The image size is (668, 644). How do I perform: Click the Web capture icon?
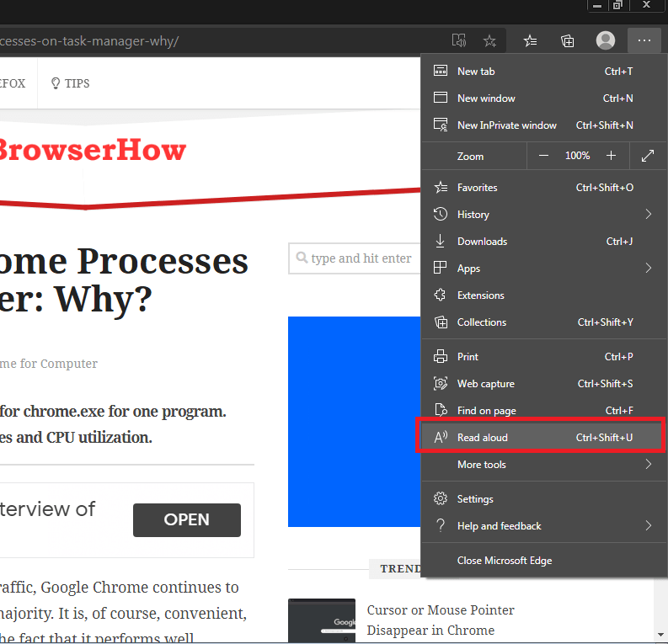tap(441, 384)
